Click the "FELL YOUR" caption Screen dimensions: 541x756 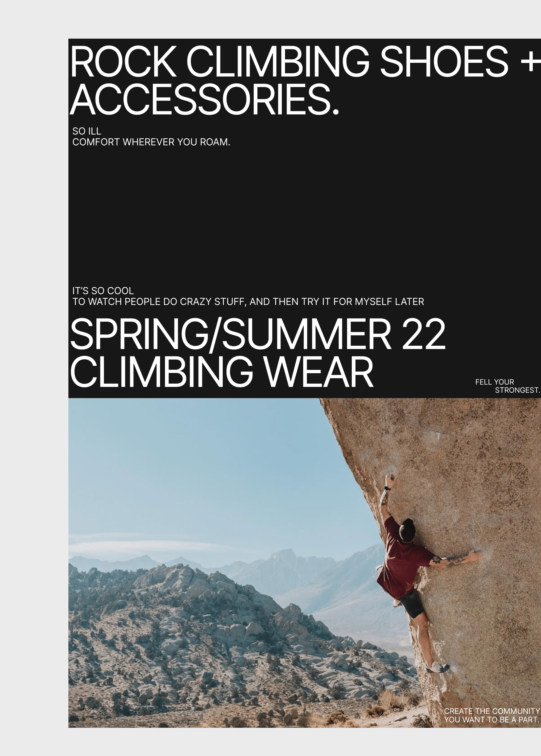tap(494, 382)
